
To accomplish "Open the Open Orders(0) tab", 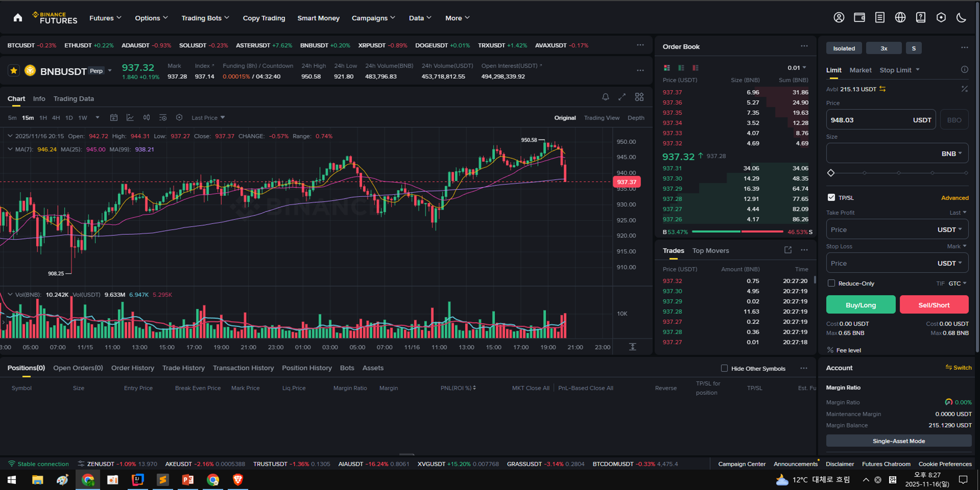I will [x=78, y=368].
